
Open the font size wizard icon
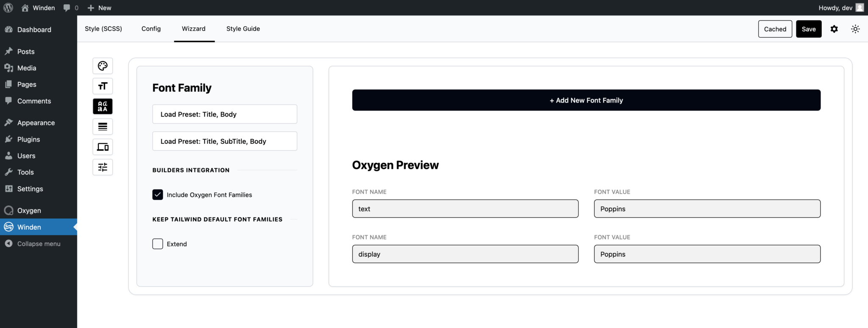[x=103, y=86]
